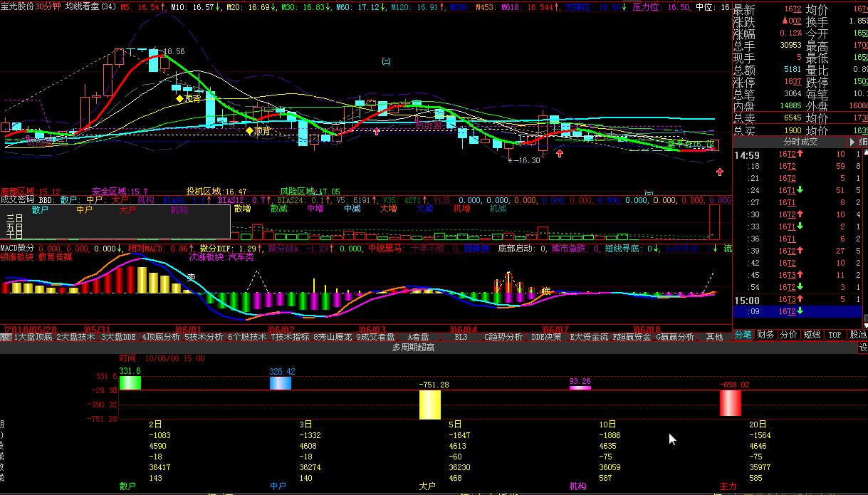
Task: Click 主力 legend label at bottom
Action: (728, 486)
